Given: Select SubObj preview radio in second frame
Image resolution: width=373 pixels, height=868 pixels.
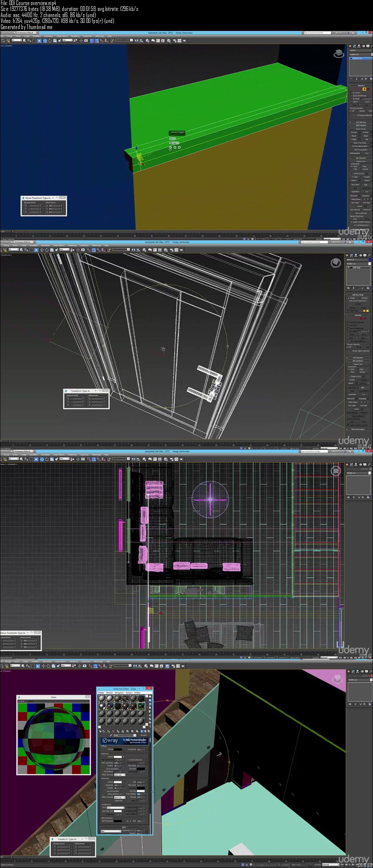Looking at the screenshot, I should [354, 347].
